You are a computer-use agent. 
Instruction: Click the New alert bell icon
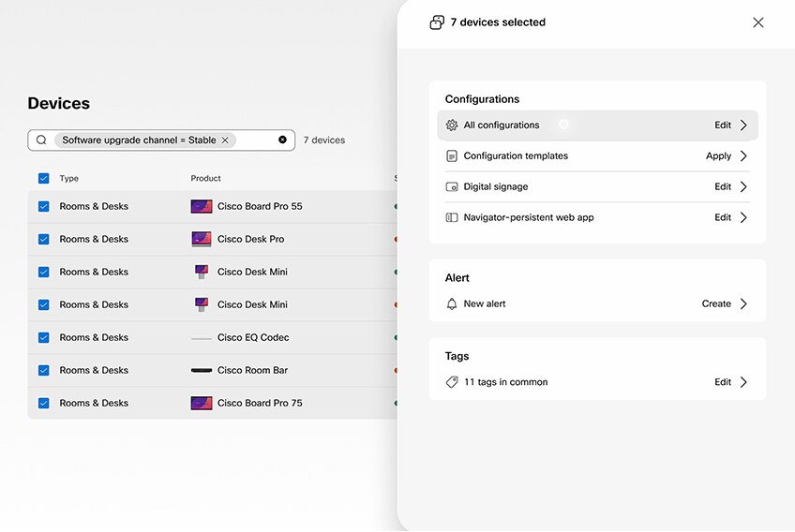[x=451, y=304]
